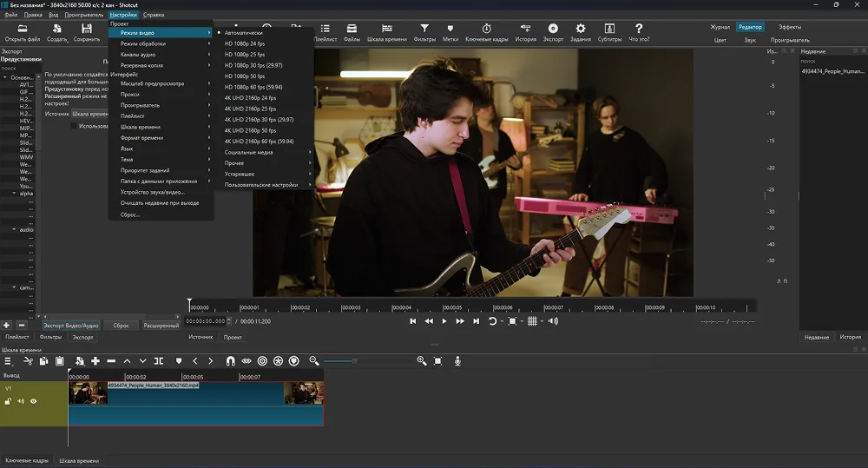Open the Keyframes toolbar icon

tap(486, 33)
